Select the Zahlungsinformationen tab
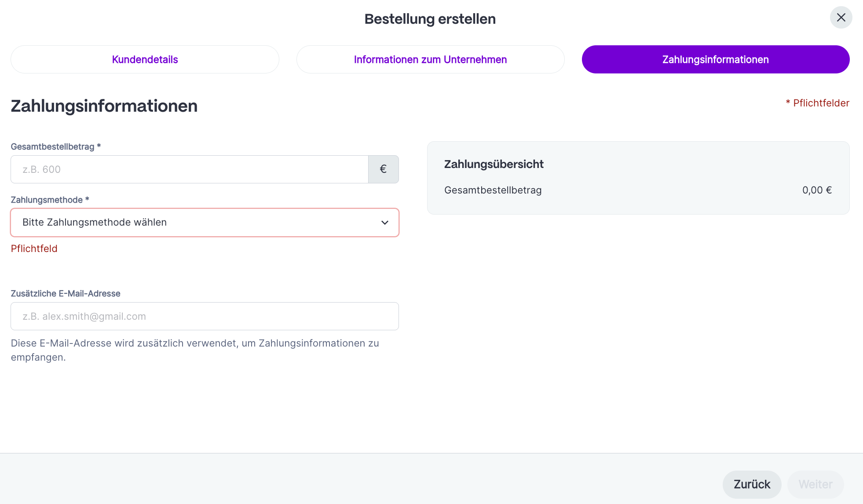This screenshot has width=863, height=504. point(715,59)
